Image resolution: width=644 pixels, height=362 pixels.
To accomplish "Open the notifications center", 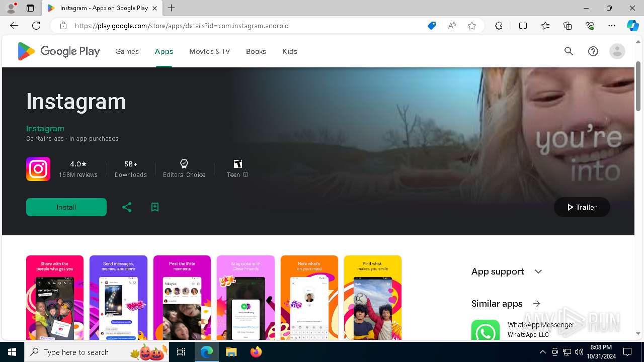I will pos(627,352).
